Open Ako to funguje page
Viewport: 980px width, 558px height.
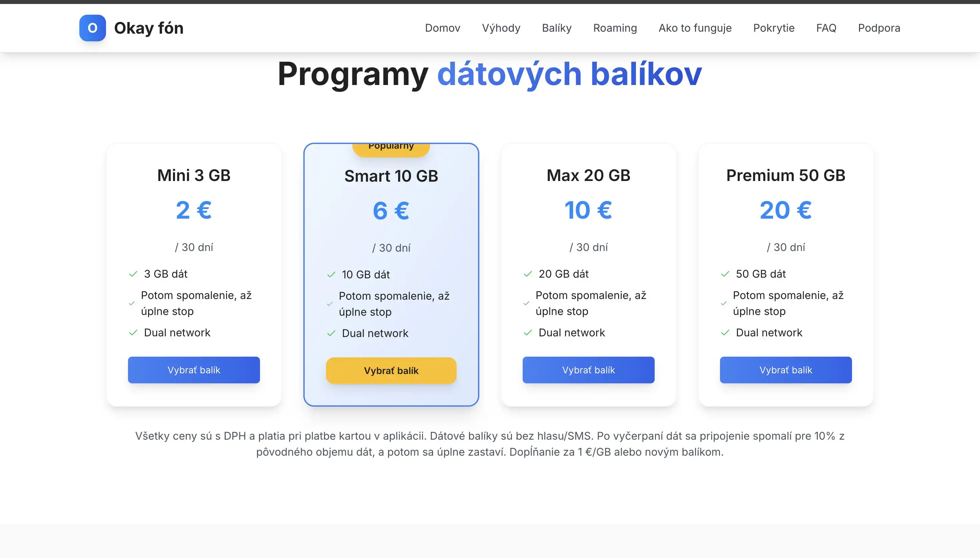tap(695, 28)
